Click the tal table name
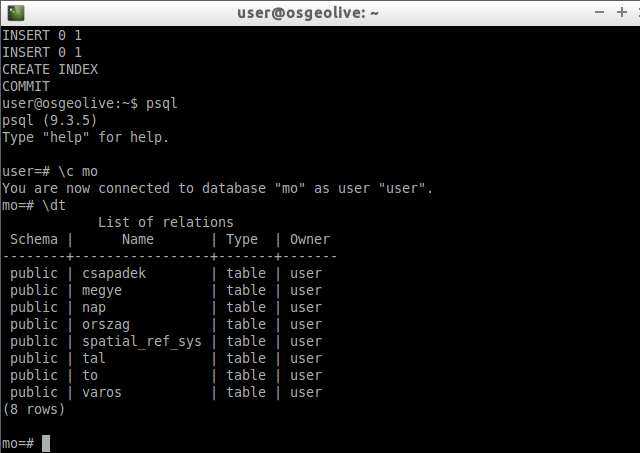Viewport: 640px width, 453px height. coord(94,358)
